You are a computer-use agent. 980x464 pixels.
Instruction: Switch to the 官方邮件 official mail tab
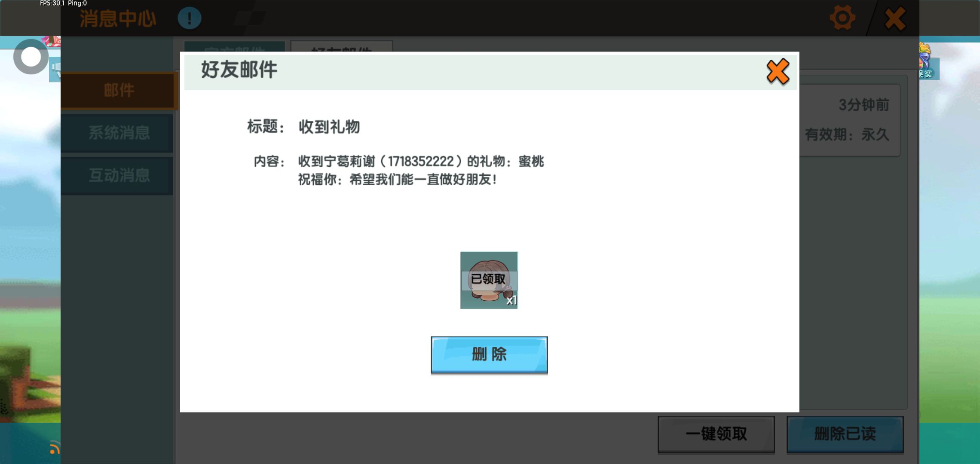point(234,46)
